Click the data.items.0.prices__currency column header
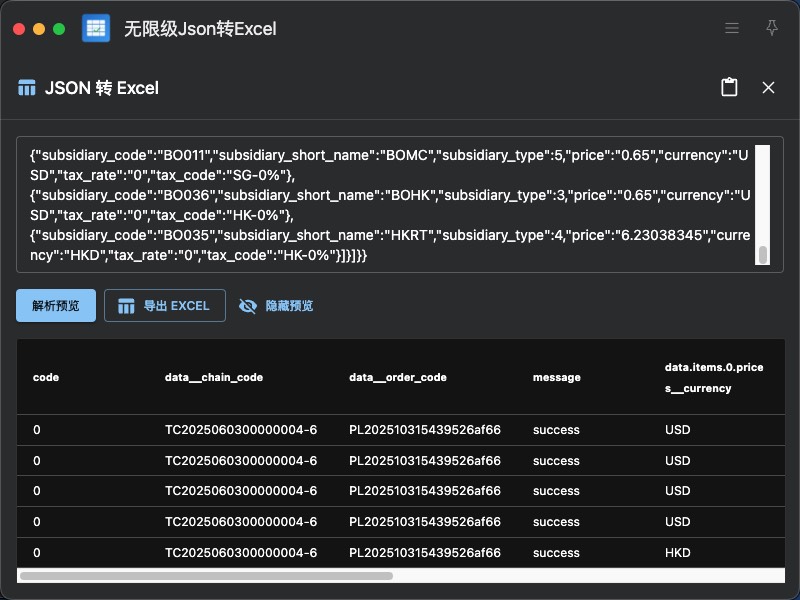The image size is (800, 600). click(x=713, y=378)
